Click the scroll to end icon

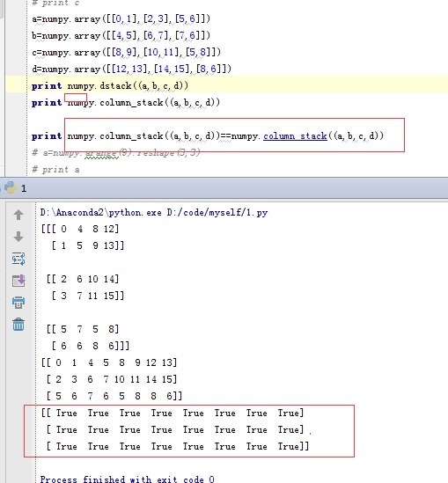click(x=18, y=281)
